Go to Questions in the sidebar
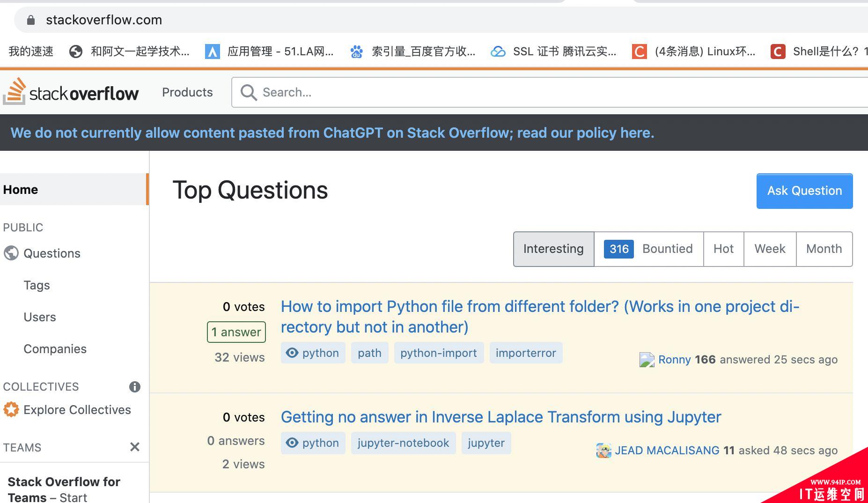 [52, 253]
